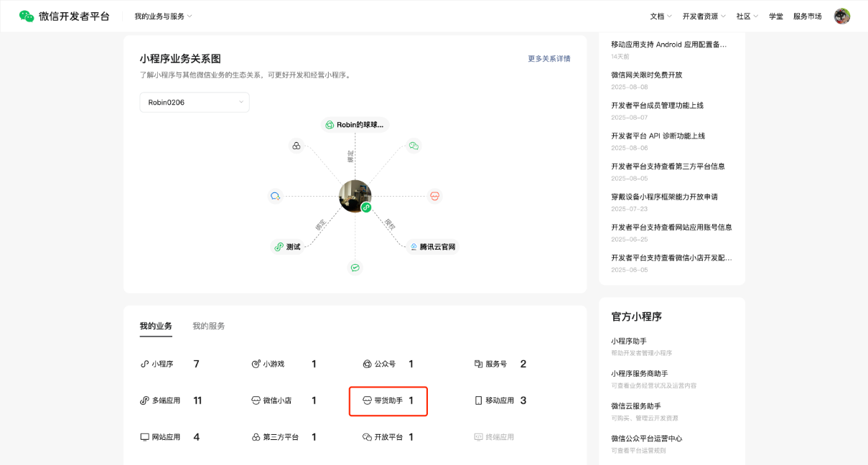This screenshot has height=465, width=868.
Task: Open the 小游戏 business entry
Action: pos(273,364)
